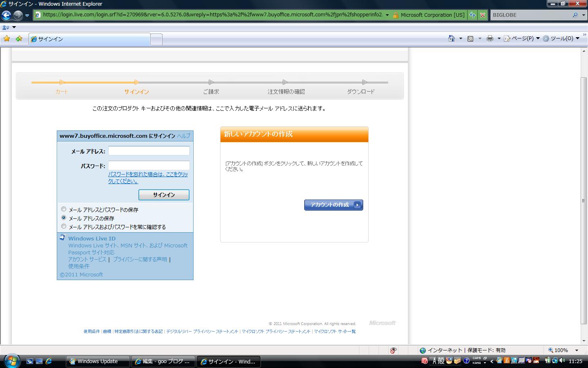
Task: Select the サインイン browser tab
Action: (90, 39)
